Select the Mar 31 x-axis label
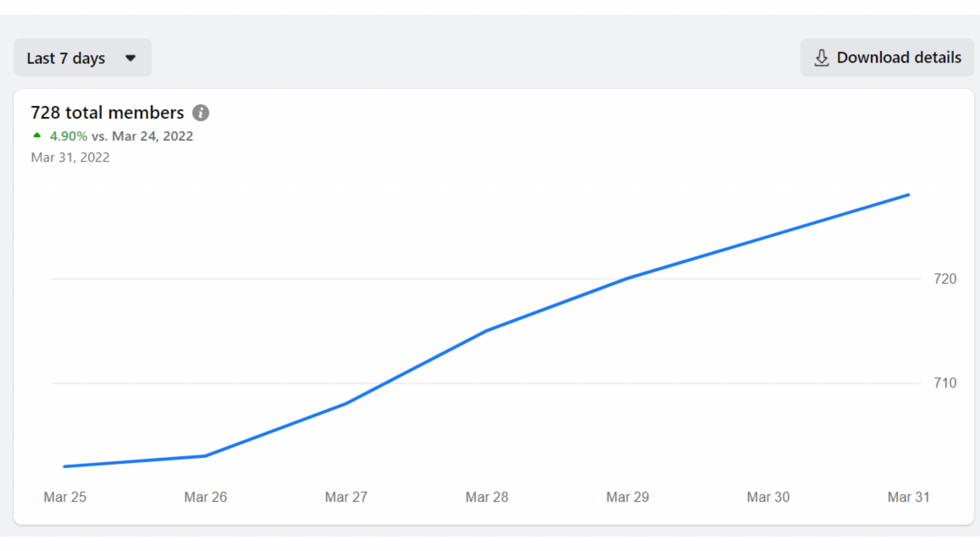 pos(909,497)
